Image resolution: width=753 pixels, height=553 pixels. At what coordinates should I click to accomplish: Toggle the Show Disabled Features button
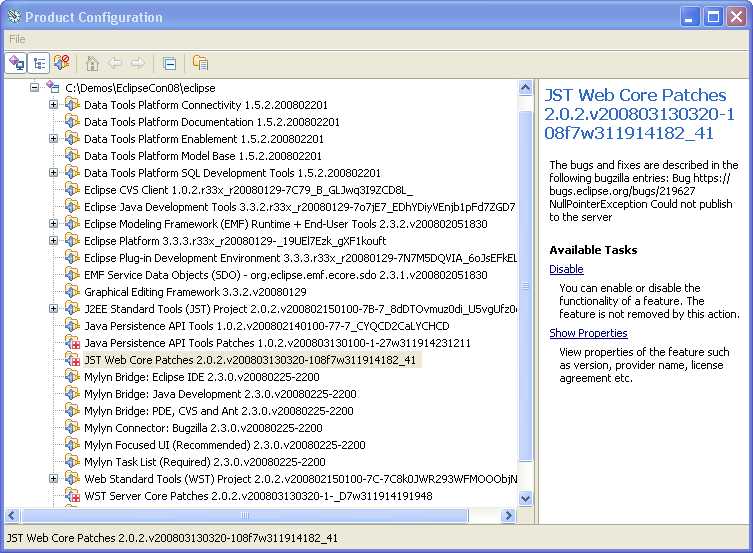point(61,63)
